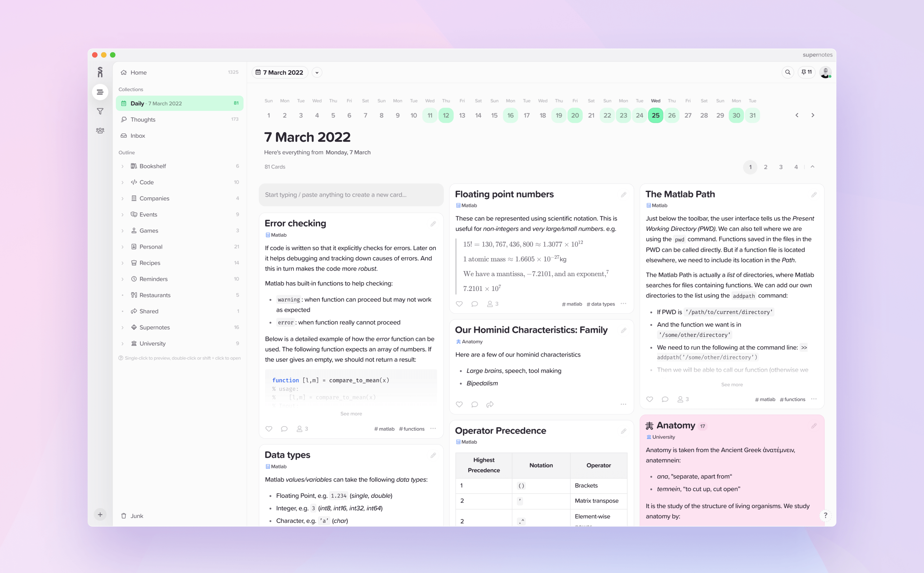
Task: Click the calendar date navigation forward arrow
Action: pyautogui.click(x=812, y=115)
